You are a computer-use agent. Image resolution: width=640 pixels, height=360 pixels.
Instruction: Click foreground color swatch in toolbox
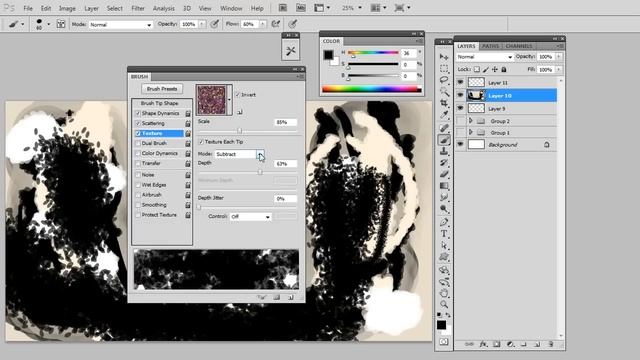441,325
